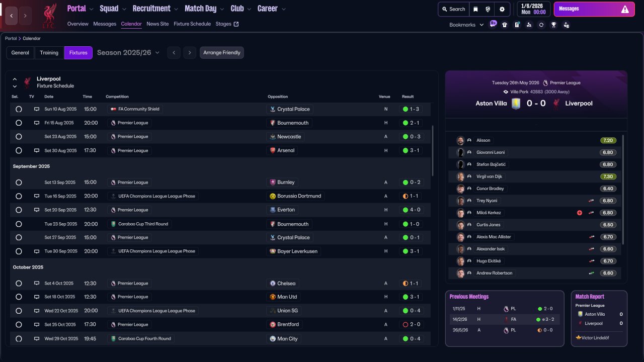Click the trophy bookmark icon
644x362 pixels.
(x=554, y=25)
